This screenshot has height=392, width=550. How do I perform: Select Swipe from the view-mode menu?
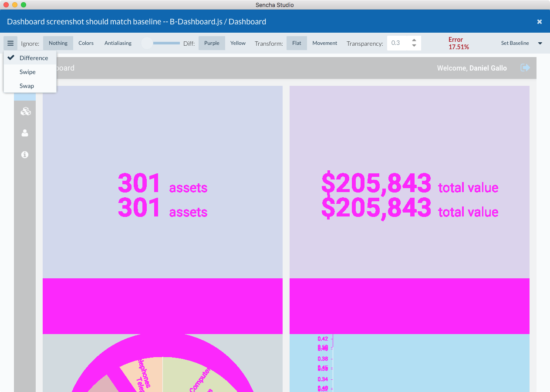[27, 71]
